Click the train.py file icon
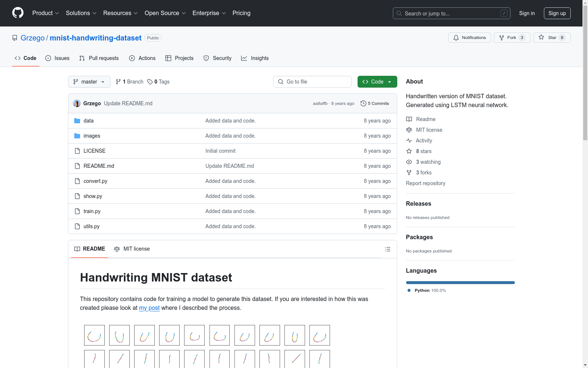 tap(77, 211)
